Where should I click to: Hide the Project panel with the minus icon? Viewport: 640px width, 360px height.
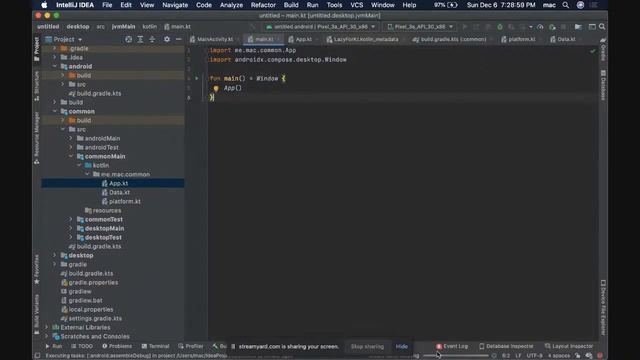pyautogui.click(x=178, y=39)
